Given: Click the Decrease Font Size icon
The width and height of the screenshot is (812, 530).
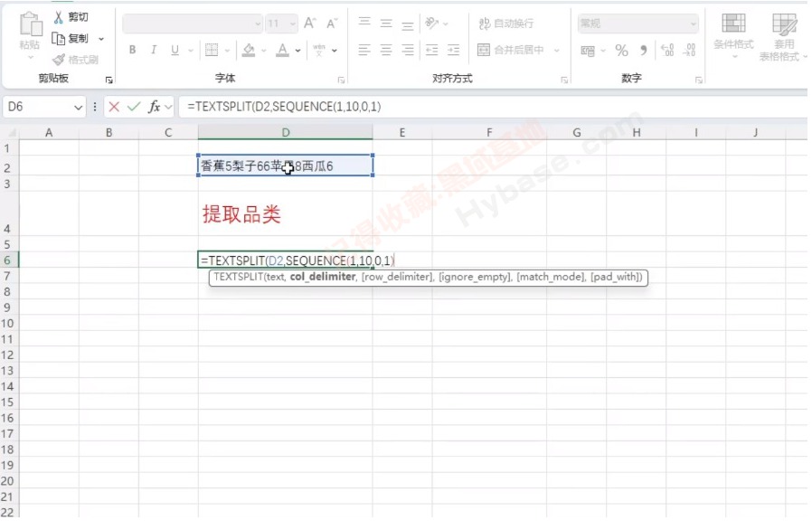Looking at the screenshot, I should 332,24.
